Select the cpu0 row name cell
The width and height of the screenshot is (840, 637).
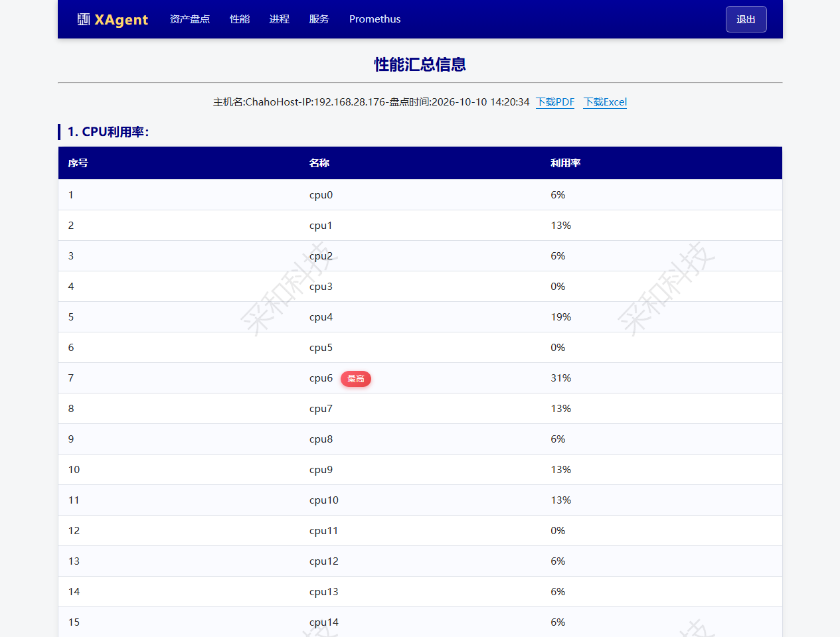(321, 195)
